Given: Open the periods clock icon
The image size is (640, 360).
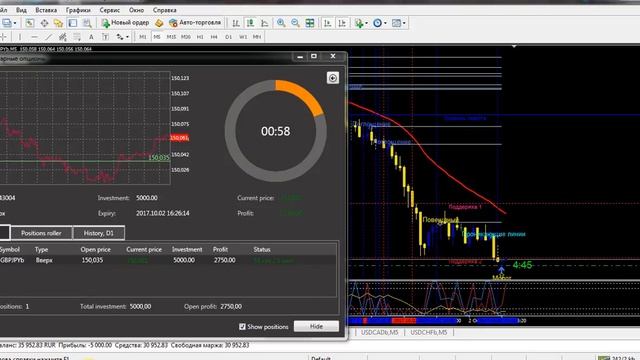Looking at the screenshot, I should [378, 23].
